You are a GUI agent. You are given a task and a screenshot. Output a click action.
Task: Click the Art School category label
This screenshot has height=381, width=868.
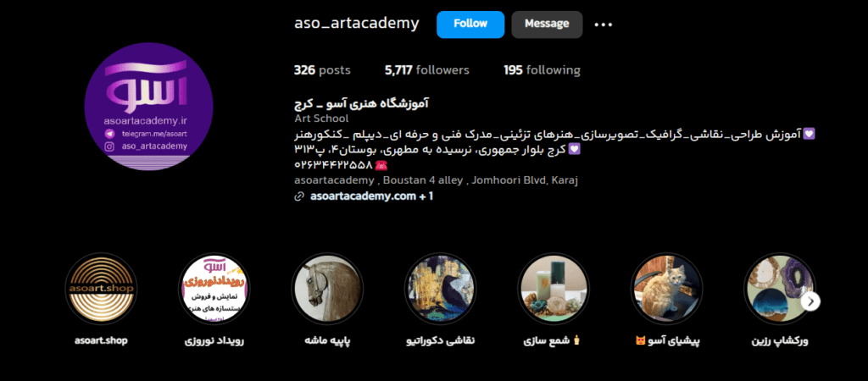coord(321,119)
